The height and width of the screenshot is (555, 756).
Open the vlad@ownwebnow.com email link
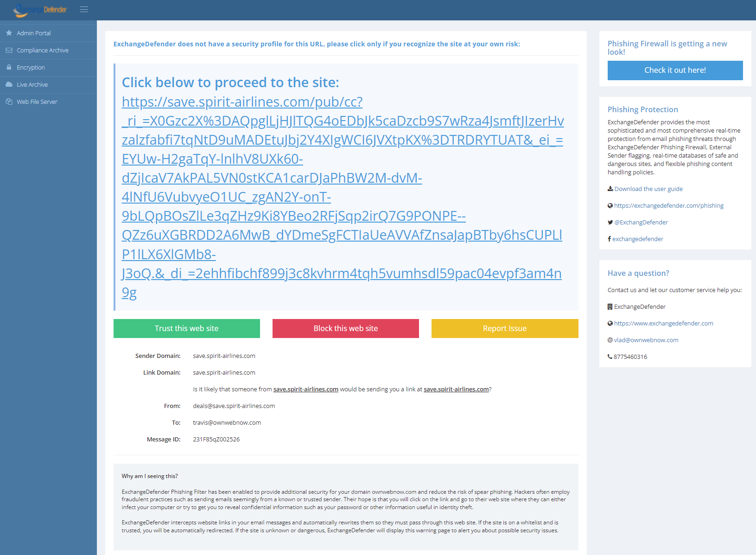tap(646, 340)
